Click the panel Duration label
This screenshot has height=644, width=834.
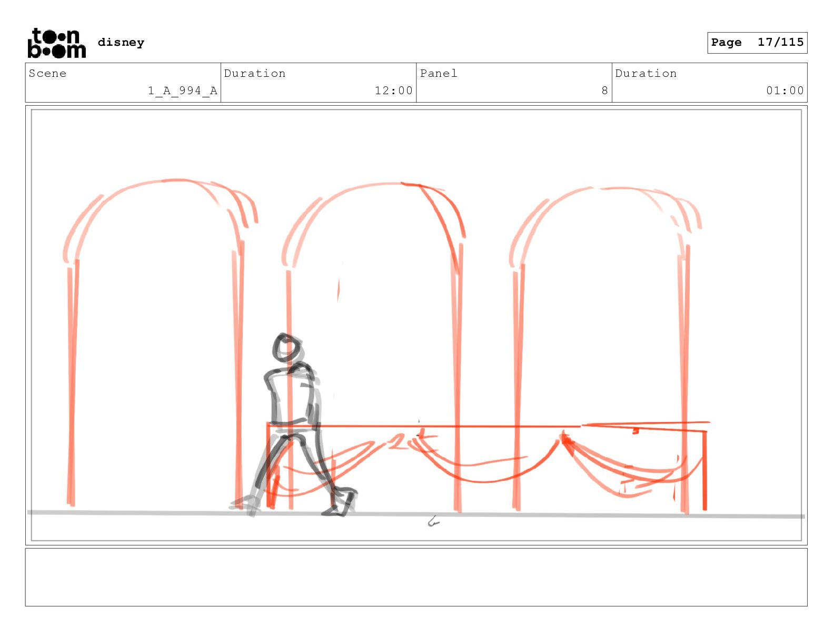pos(646,74)
